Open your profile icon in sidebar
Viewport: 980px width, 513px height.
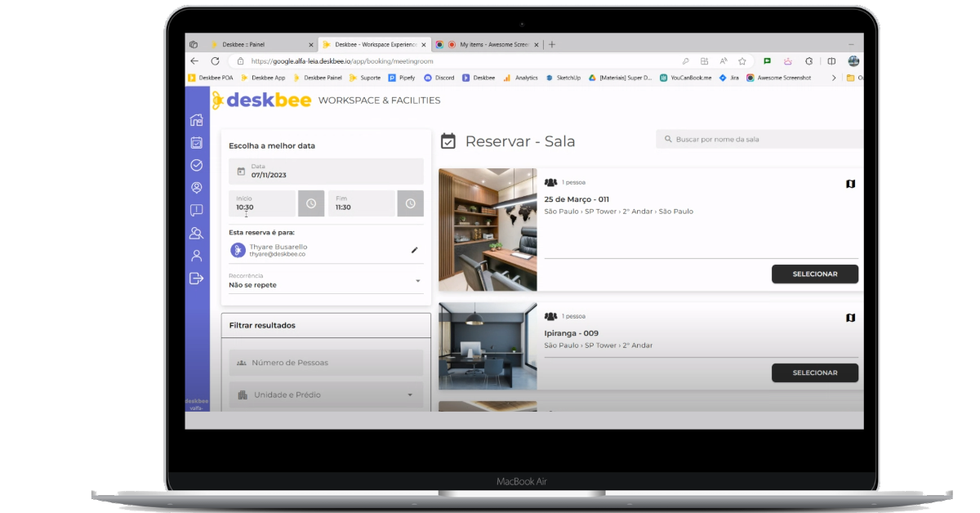coord(196,255)
